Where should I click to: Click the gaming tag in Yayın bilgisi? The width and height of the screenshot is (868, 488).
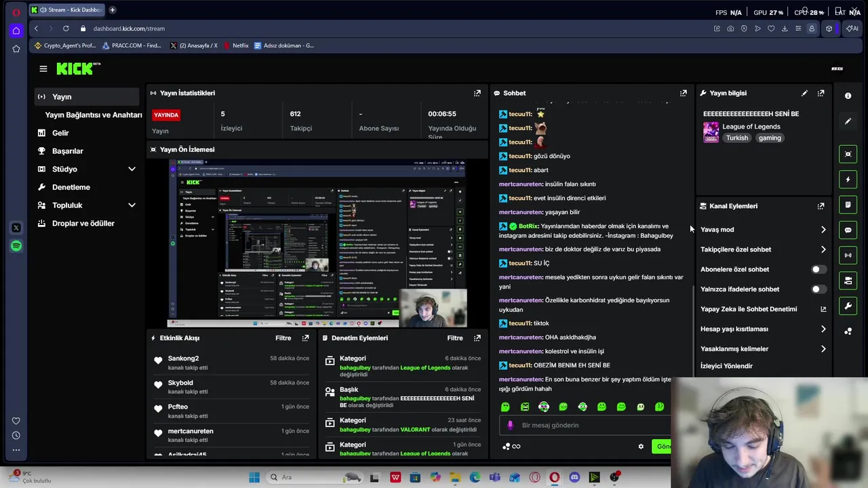[x=770, y=138]
